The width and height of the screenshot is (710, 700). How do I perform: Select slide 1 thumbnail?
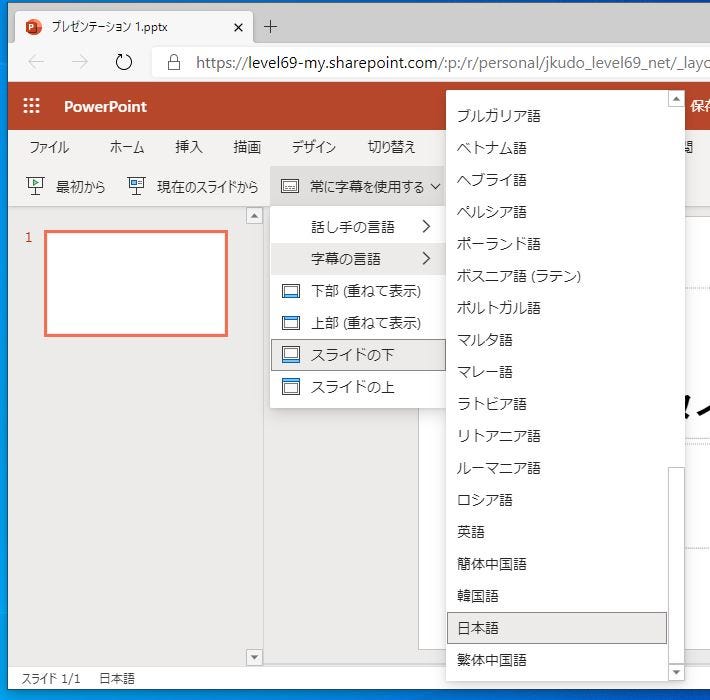click(x=136, y=283)
